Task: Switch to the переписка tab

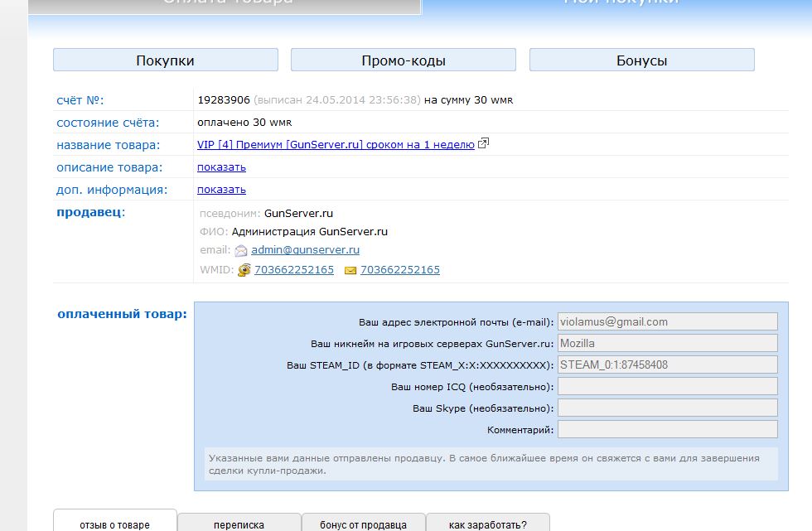Action: click(x=239, y=524)
